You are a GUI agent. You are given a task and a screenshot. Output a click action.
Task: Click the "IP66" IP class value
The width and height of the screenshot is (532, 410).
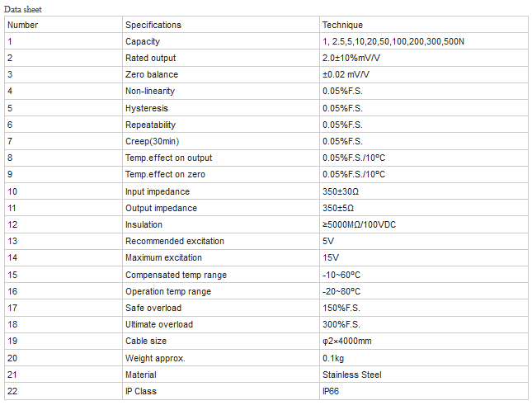(x=331, y=391)
